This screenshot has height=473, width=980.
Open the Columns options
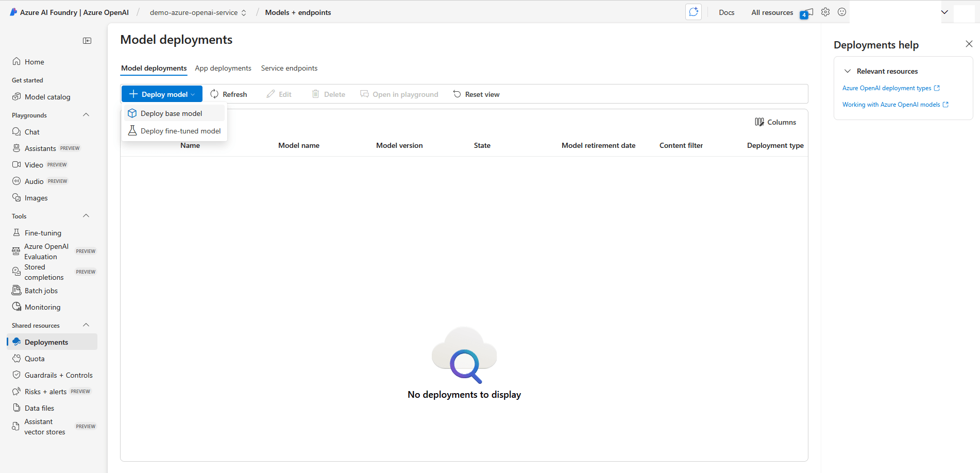point(775,122)
